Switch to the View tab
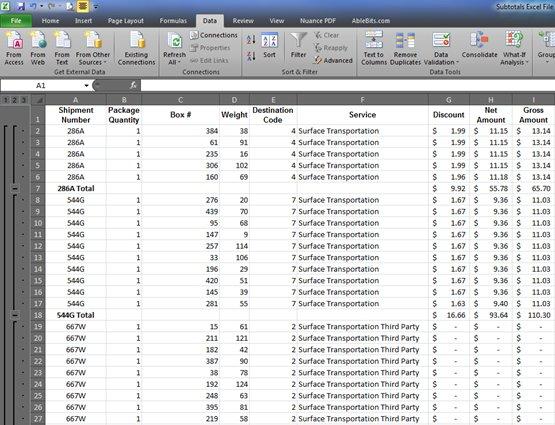 276,21
